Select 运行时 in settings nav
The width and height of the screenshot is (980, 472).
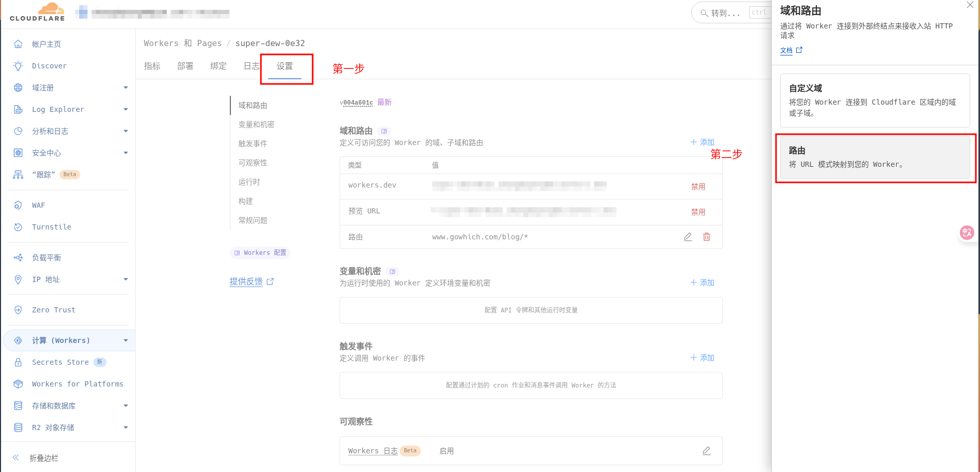[250, 182]
